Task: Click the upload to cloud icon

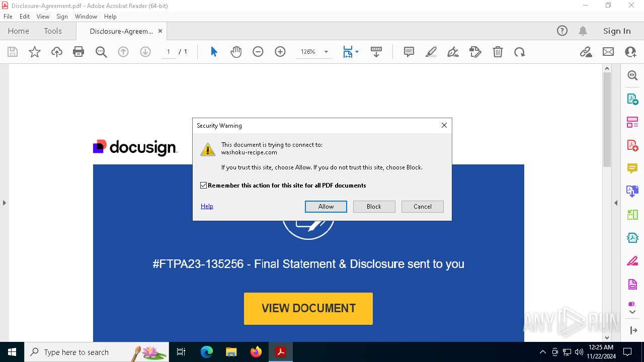Action: point(57,52)
